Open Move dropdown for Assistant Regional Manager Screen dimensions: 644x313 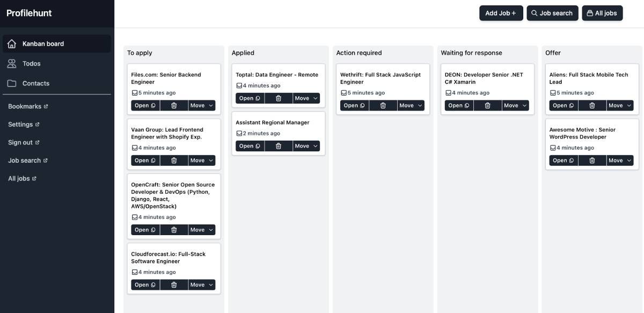pos(306,146)
